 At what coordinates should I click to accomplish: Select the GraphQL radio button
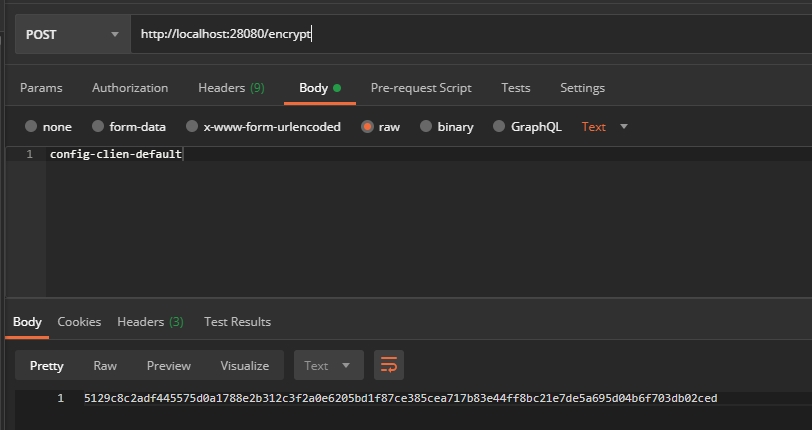click(499, 126)
